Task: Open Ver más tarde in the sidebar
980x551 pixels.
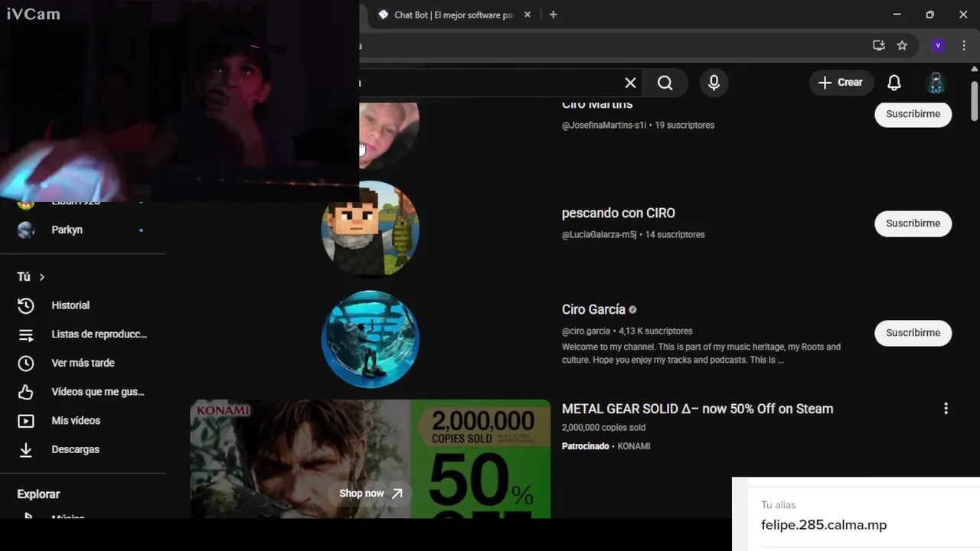Action: 82,363
